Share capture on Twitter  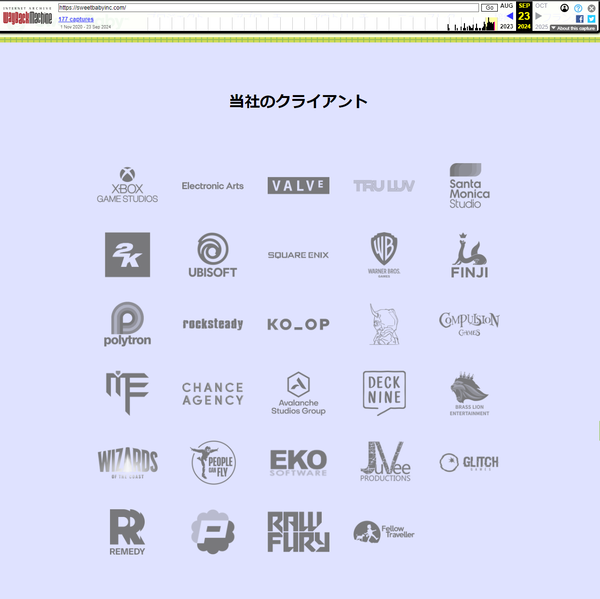click(x=591, y=19)
